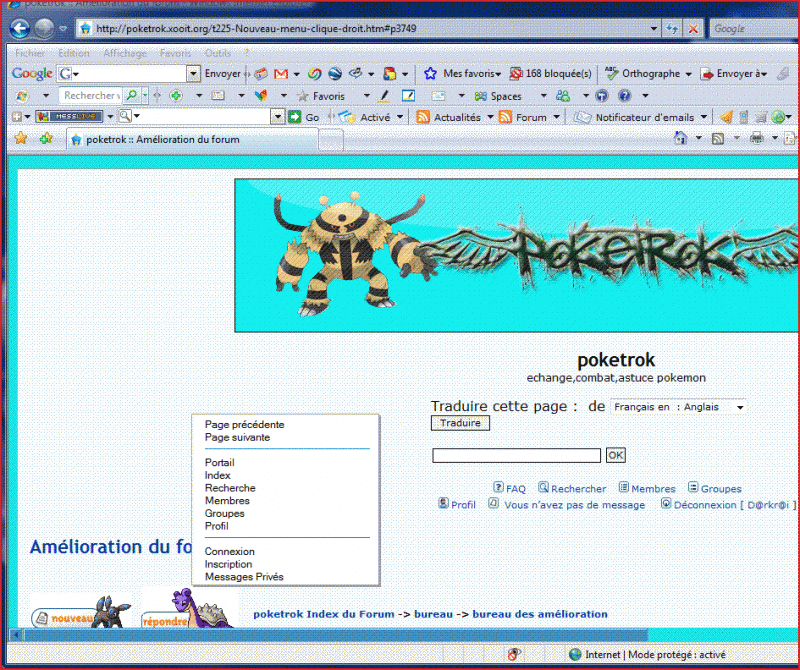Click the Google search box at top right

point(754,29)
